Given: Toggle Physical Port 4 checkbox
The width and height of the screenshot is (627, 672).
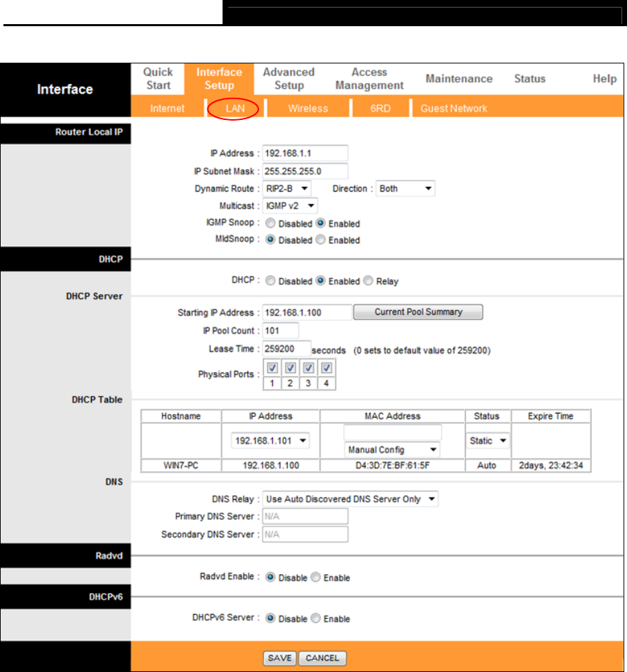Looking at the screenshot, I should pos(327,368).
